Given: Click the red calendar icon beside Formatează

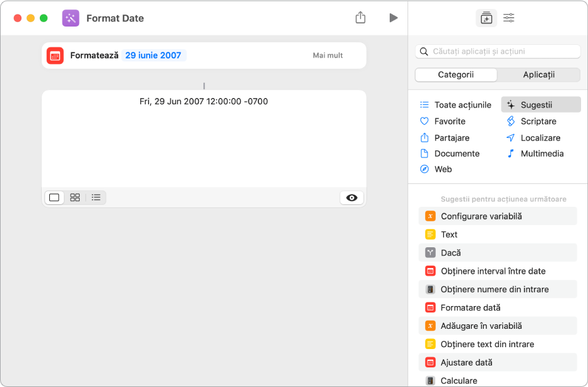Looking at the screenshot, I should (x=55, y=56).
